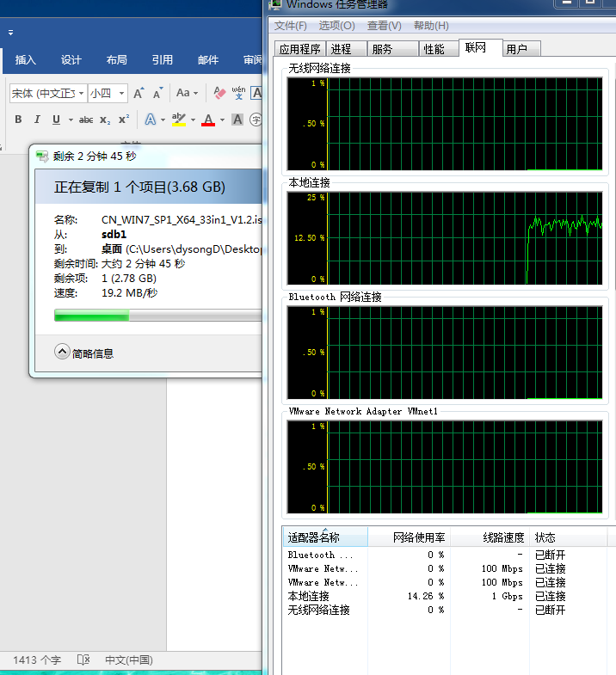Apply Underline formatting in Word
Image resolution: width=616 pixels, height=675 pixels.
tap(56, 120)
